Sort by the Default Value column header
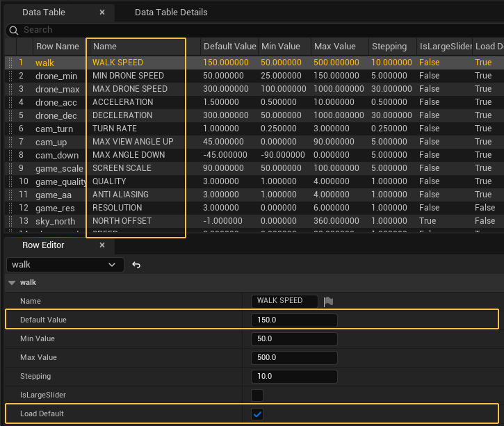The width and height of the screenshot is (504, 426). (229, 47)
